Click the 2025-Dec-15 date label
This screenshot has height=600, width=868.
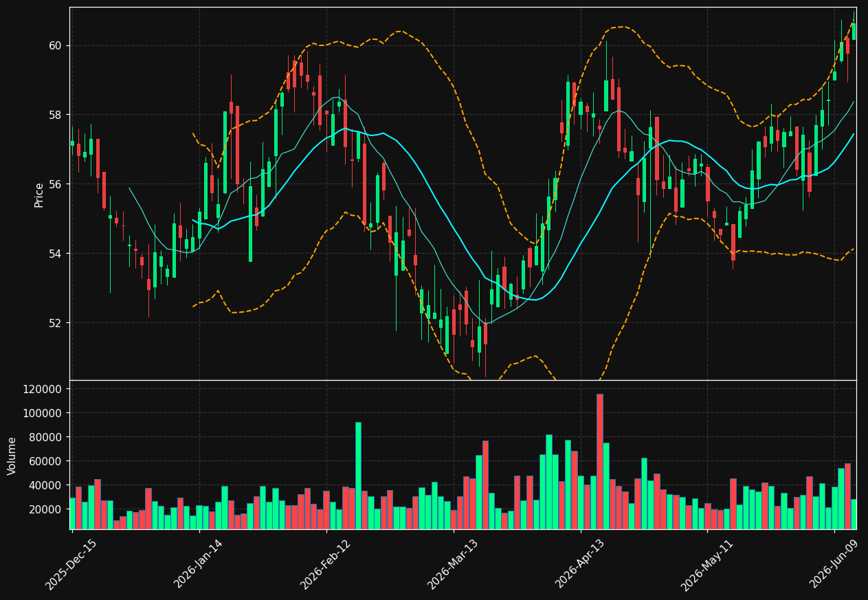coord(71,565)
